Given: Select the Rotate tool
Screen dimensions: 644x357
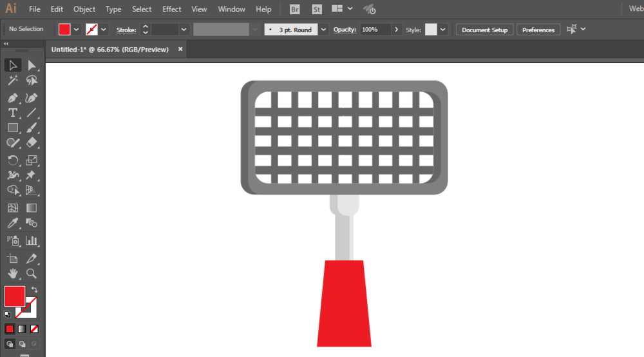Looking at the screenshot, I should (12, 160).
